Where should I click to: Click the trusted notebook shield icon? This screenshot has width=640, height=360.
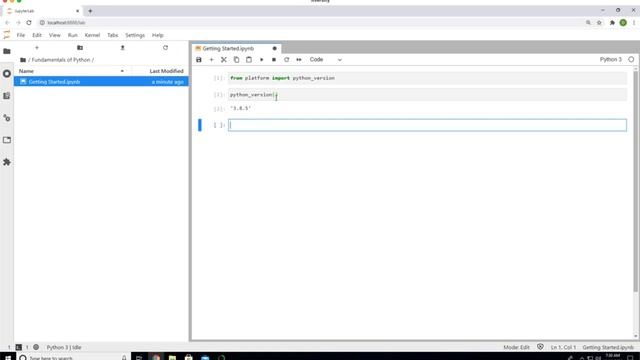(540, 347)
